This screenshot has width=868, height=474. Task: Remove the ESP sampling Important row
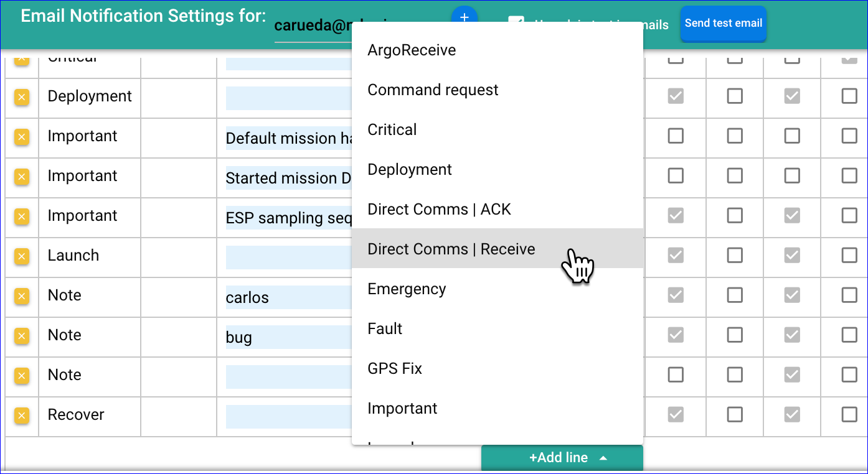[22, 216]
